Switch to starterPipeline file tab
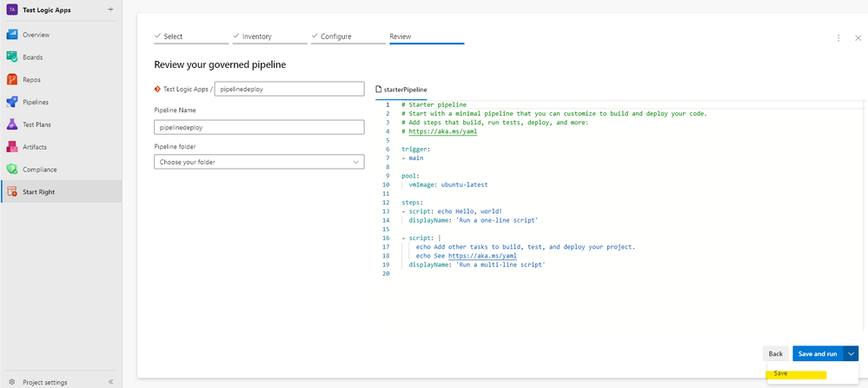The image size is (868, 388). click(x=401, y=90)
